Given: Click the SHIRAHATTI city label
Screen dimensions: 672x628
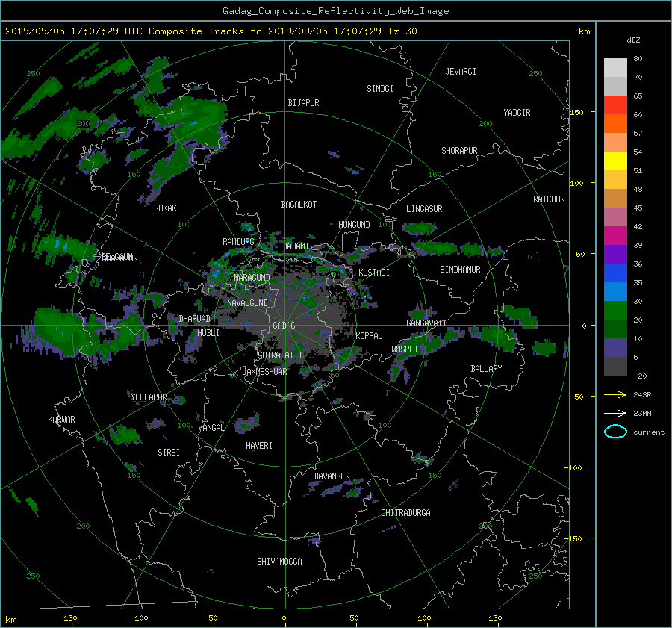Looking at the screenshot, I should [x=280, y=355].
